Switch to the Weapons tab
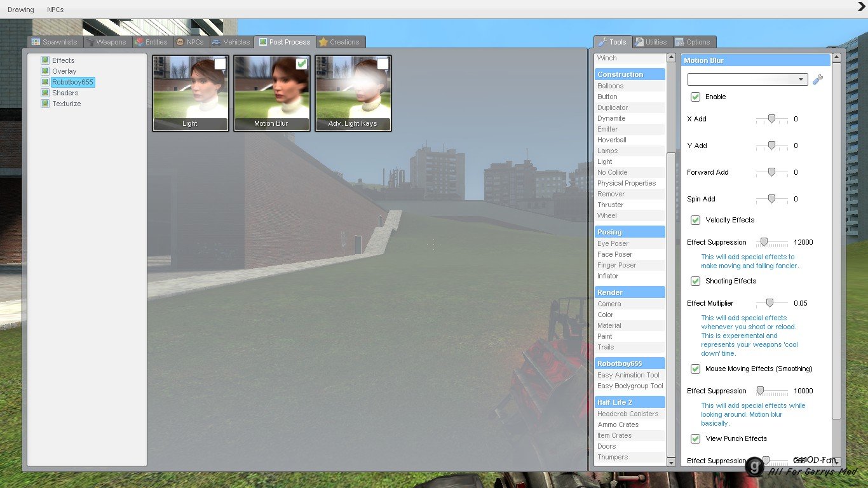Viewport: 868px width, 488px height. [x=106, y=42]
